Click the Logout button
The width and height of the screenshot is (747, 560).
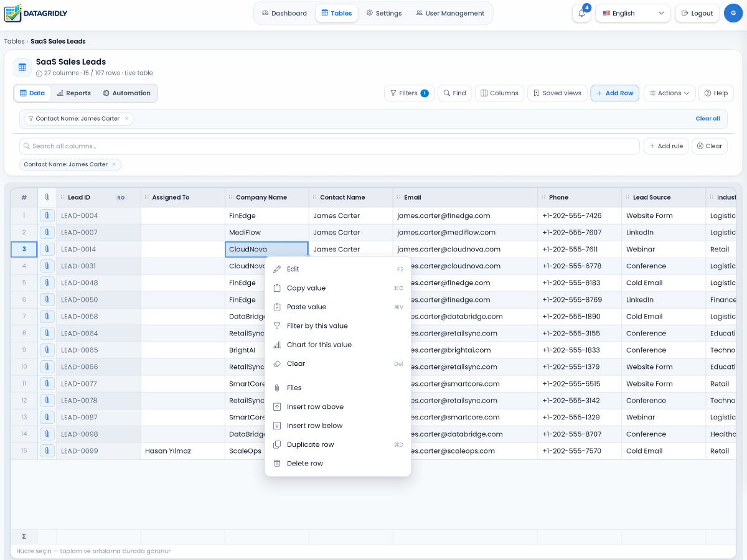click(697, 13)
